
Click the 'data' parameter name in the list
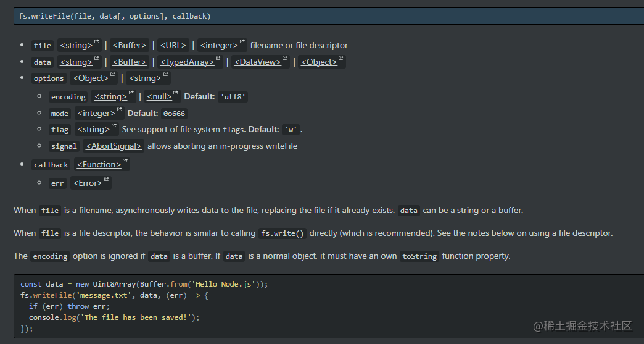click(43, 62)
